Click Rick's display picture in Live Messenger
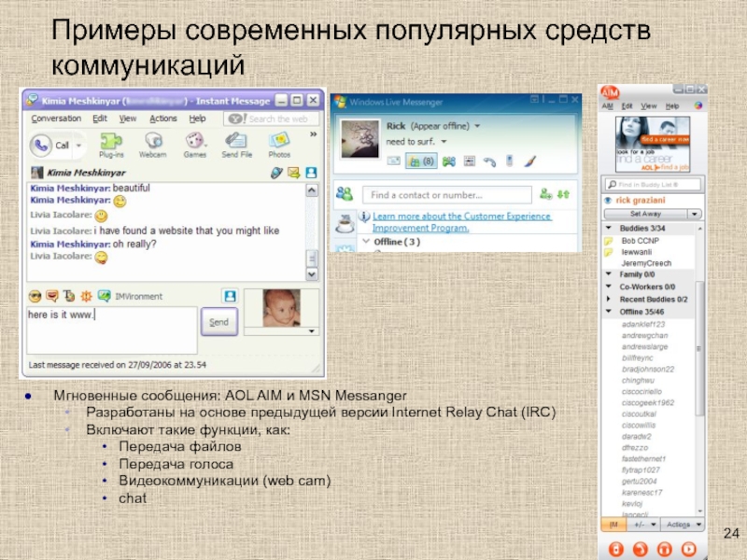This screenshot has width=747, height=560. [x=360, y=138]
